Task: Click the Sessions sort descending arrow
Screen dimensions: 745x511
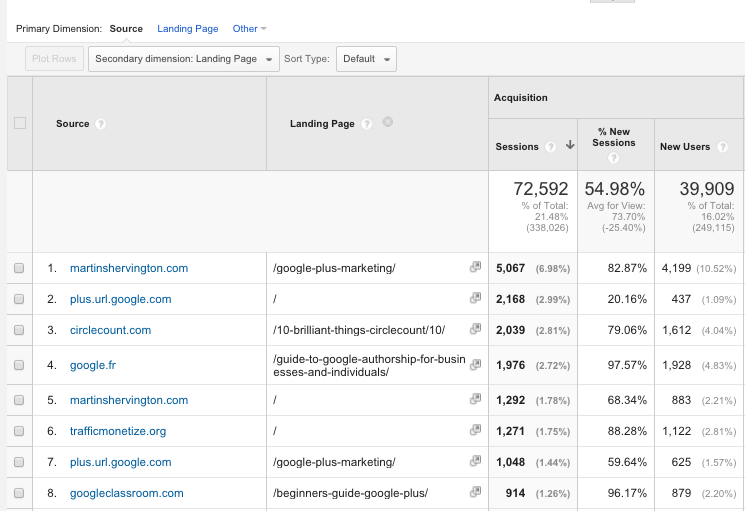Action: (570, 145)
